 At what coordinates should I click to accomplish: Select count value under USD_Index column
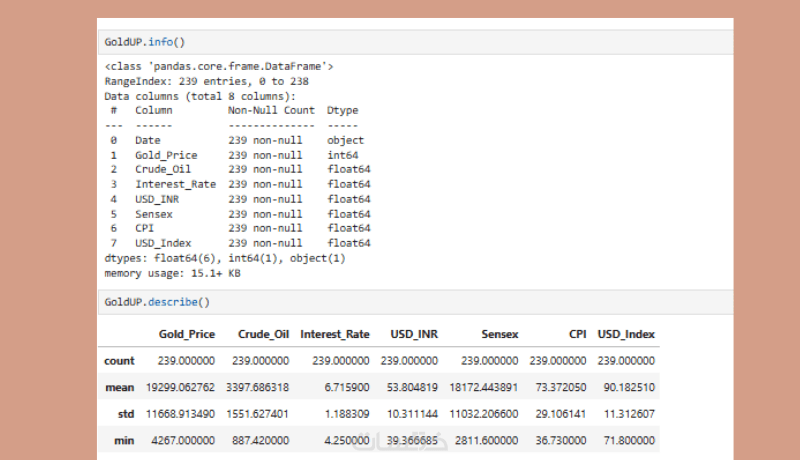[626, 361]
